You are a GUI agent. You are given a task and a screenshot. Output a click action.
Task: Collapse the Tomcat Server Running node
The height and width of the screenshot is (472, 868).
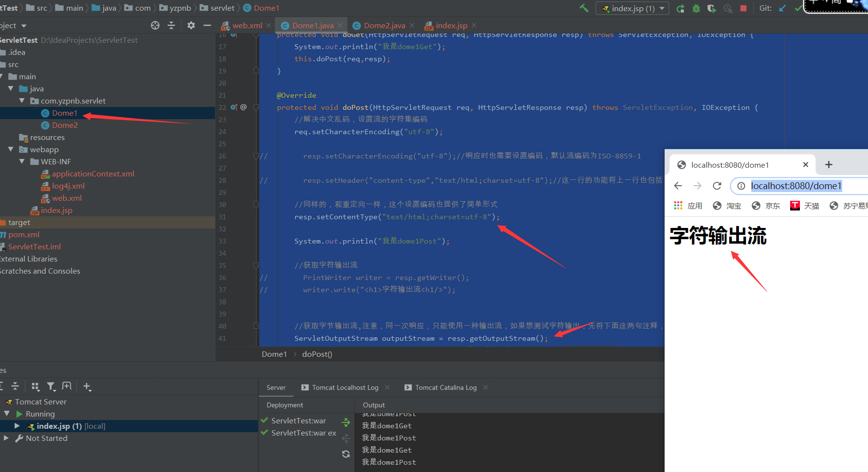7,414
